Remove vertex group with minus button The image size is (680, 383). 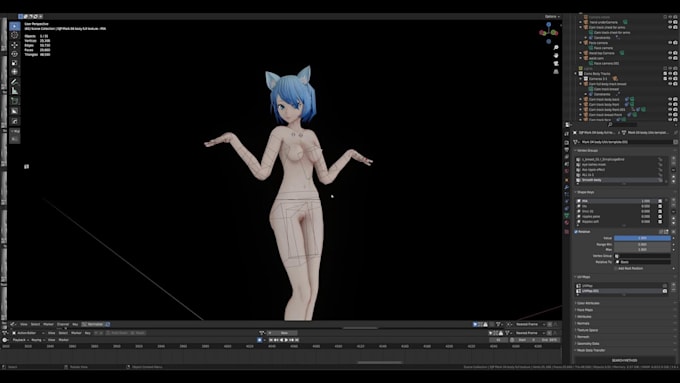(673, 164)
